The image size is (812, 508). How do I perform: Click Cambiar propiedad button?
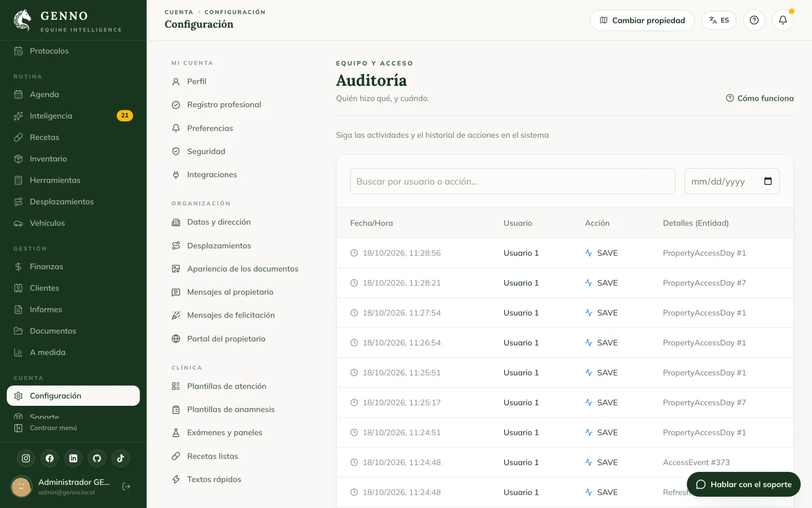tap(642, 20)
